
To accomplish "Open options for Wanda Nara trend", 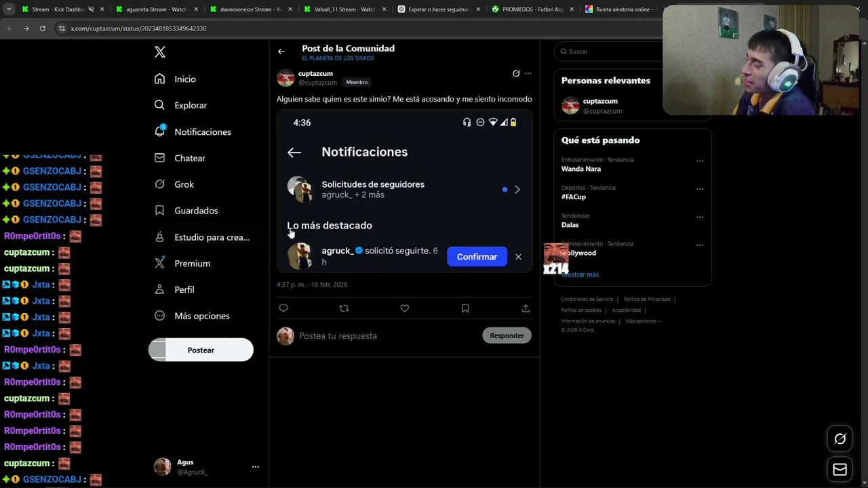I will [700, 161].
